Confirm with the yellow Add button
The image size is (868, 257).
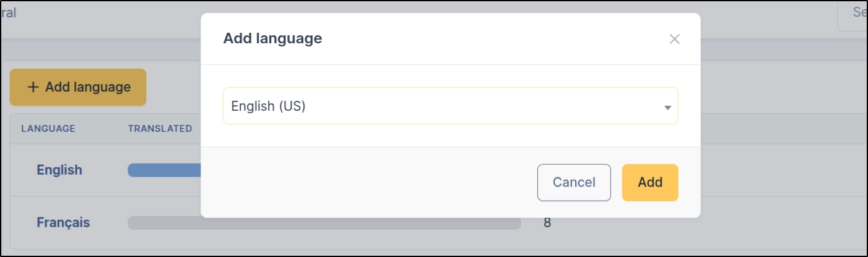pos(649,183)
